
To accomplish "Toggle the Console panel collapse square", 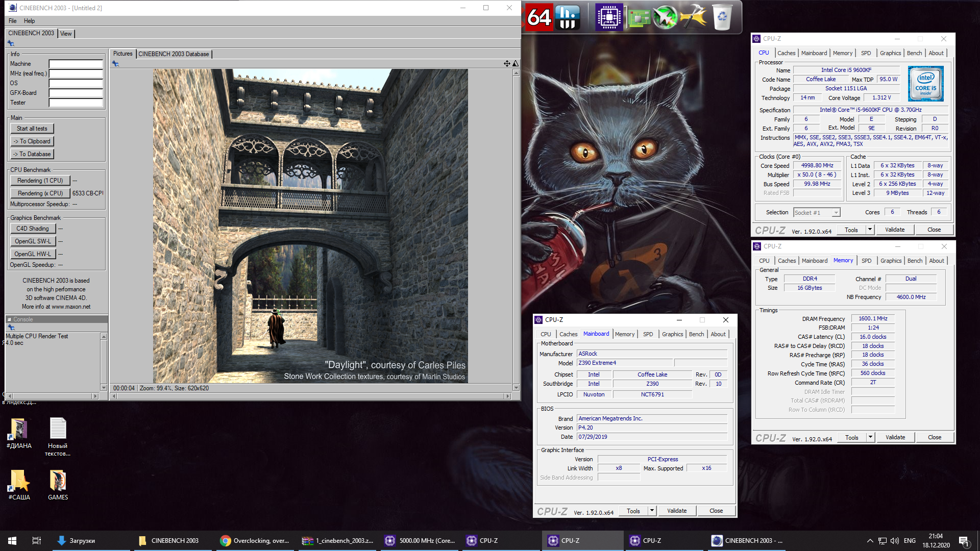I will [9, 319].
